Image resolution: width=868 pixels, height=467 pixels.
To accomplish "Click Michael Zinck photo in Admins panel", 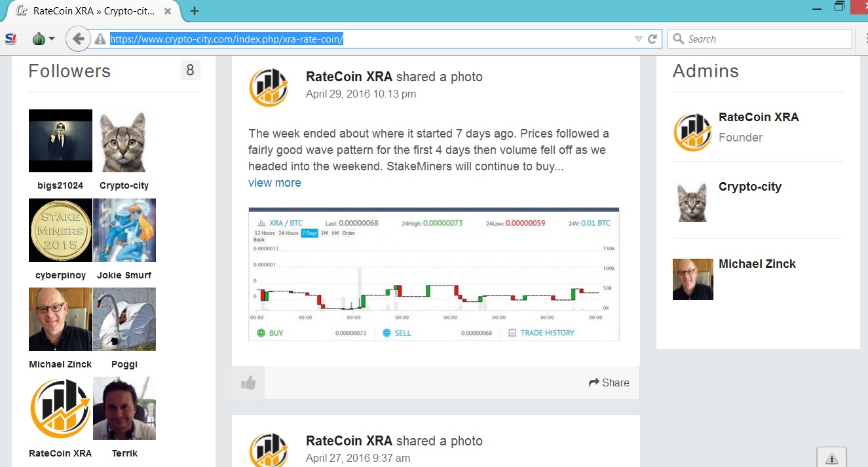I will [693, 279].
